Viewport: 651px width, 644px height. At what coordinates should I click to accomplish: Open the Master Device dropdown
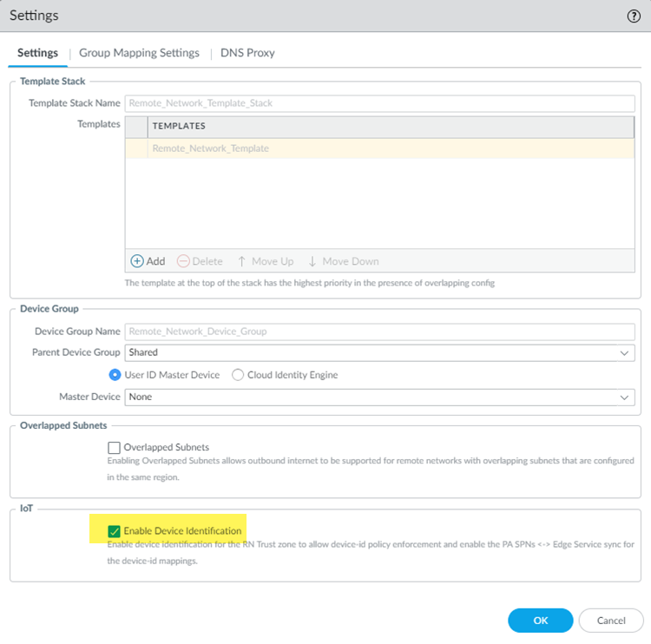point(624,397)
